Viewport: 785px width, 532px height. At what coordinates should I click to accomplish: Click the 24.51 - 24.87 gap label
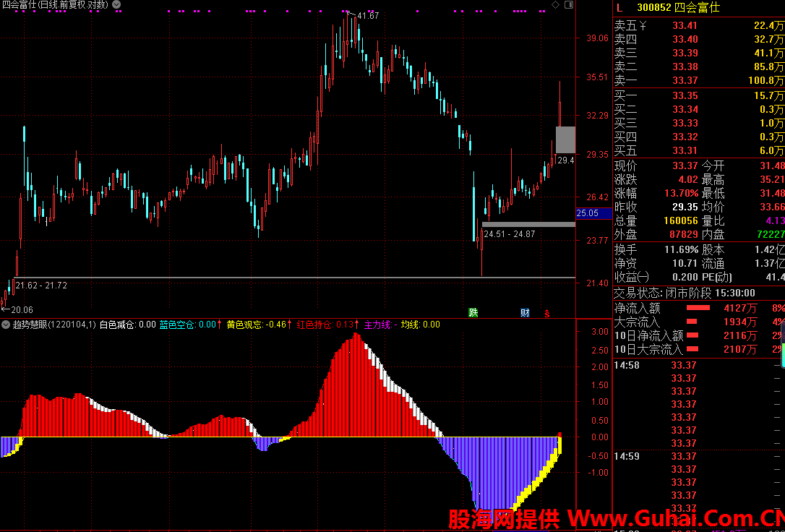510,233
